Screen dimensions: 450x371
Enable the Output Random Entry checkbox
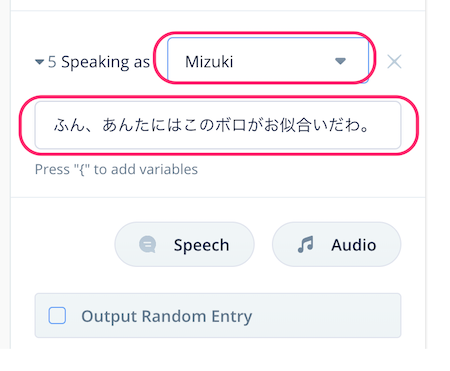[x=57, y=315]
